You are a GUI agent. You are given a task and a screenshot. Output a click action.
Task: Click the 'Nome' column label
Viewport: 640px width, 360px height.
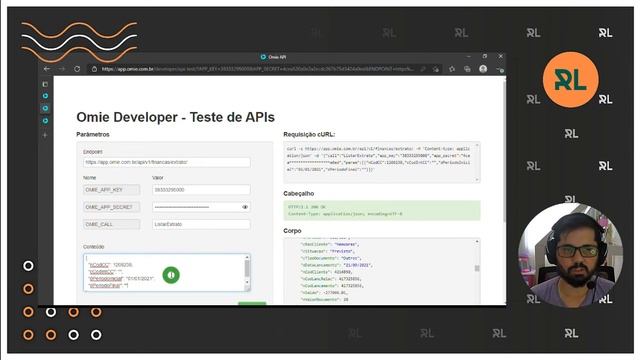coord(89,178)
